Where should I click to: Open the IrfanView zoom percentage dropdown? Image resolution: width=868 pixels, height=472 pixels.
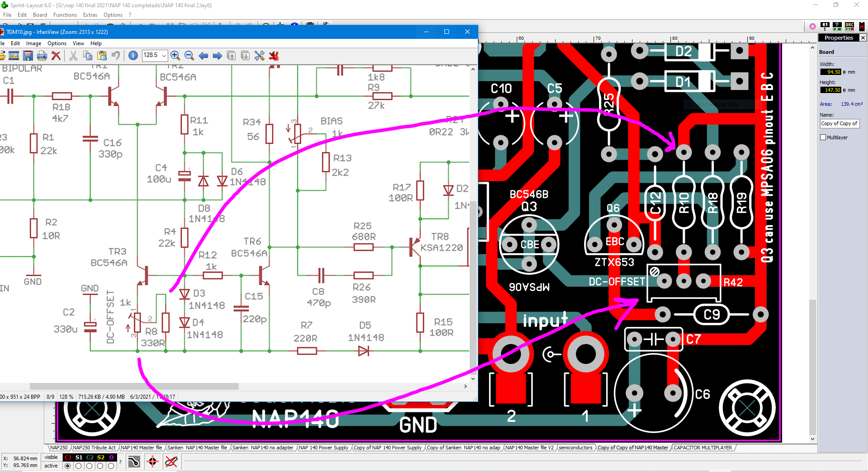[x=164, y=55]
